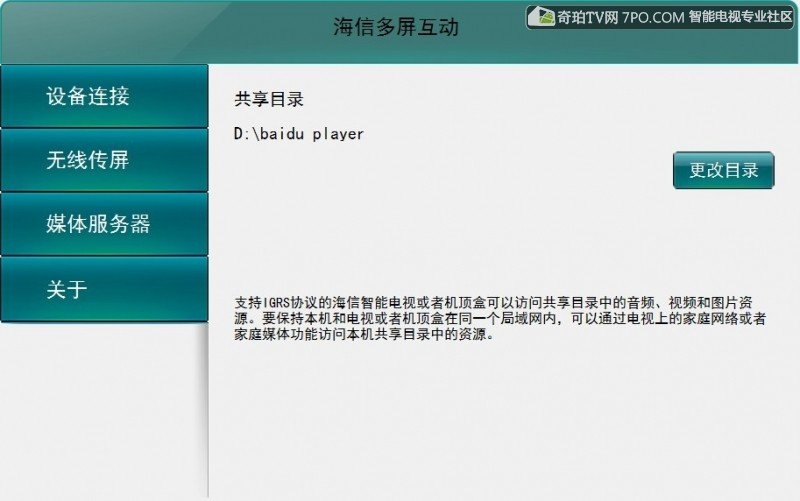The height and width of the screenshot is (501, 800).
Task: Switch to the 无线传屏 tab
Action: (104, 160)
